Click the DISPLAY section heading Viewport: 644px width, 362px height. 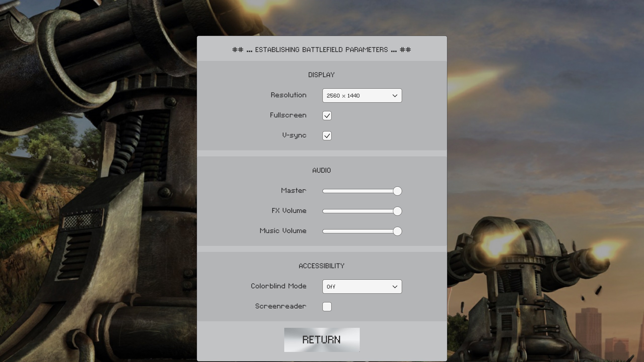pyautogui.click(x=321, y=75)
